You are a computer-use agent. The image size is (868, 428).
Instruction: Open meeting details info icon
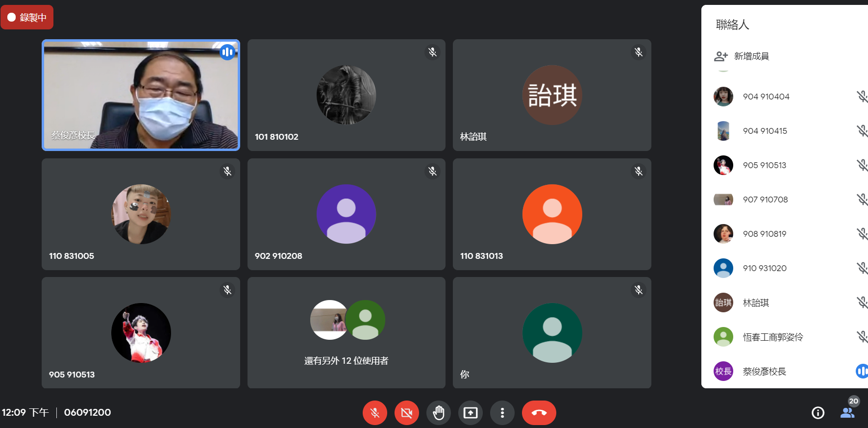(x=818, y=413)
